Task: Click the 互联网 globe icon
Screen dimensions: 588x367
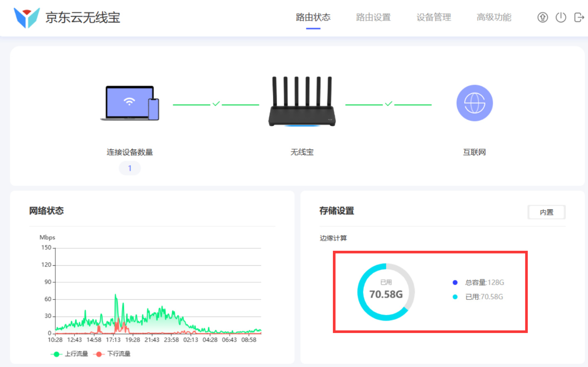Action: (x=475, y=103)
